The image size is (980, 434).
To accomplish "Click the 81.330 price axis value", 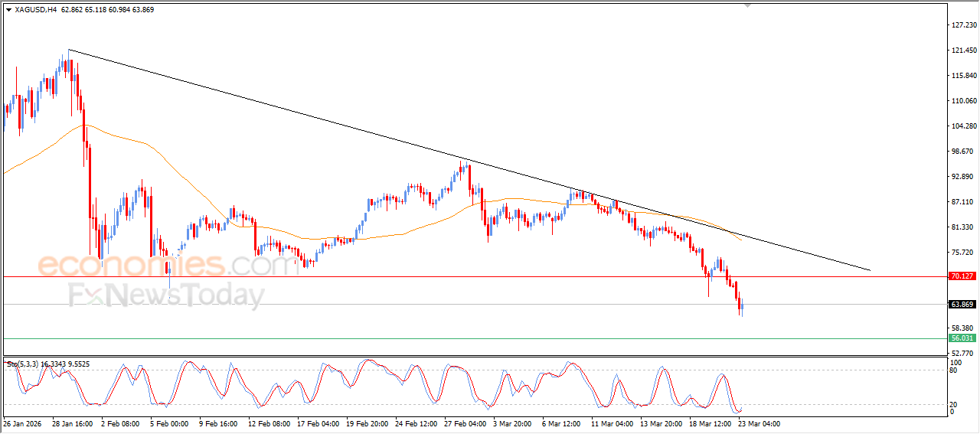I will [x=962, y=227].
